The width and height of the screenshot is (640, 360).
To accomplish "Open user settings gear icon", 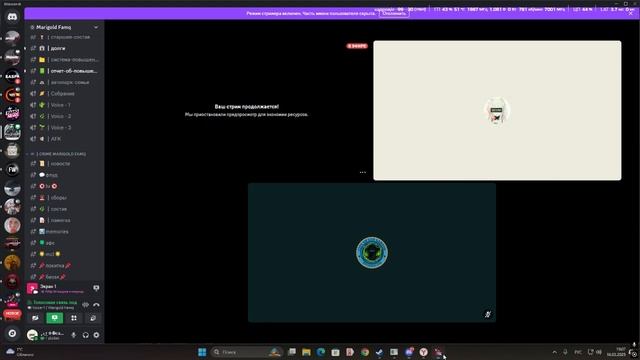I will (x=96, y=335).
